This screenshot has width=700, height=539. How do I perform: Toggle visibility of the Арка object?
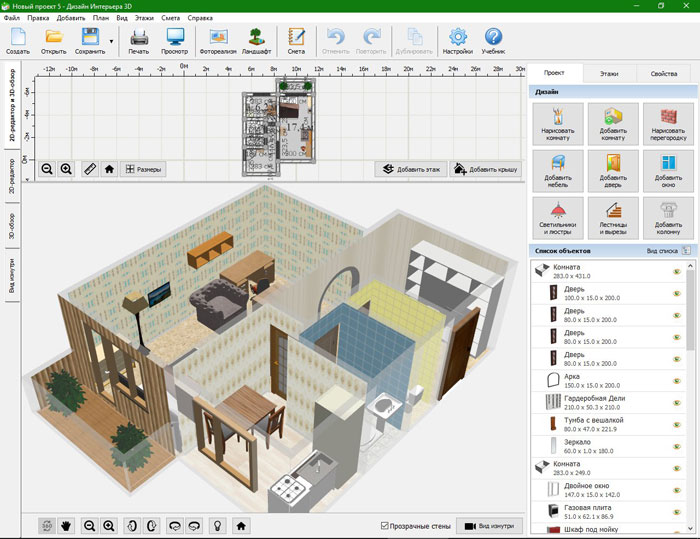coord(677,381)
